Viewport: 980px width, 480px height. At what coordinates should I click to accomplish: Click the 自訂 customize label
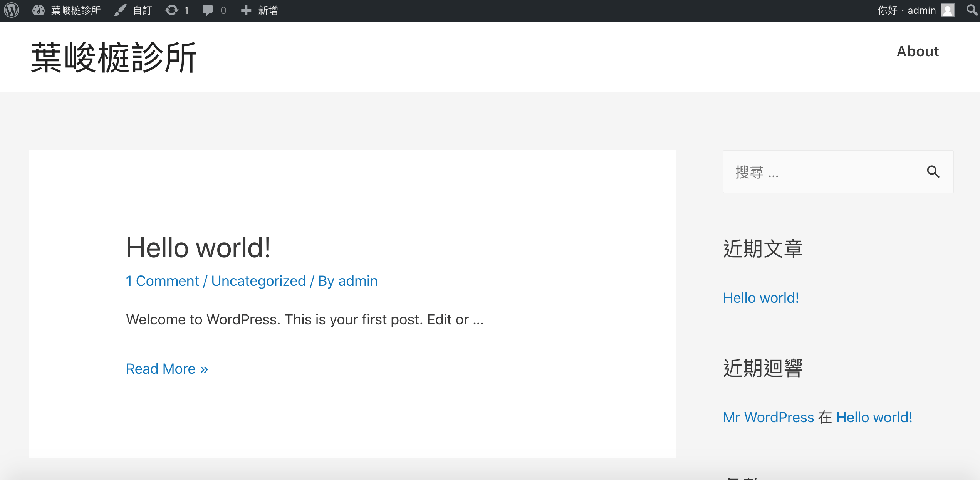pyautogui.click(x=143, y=10)
